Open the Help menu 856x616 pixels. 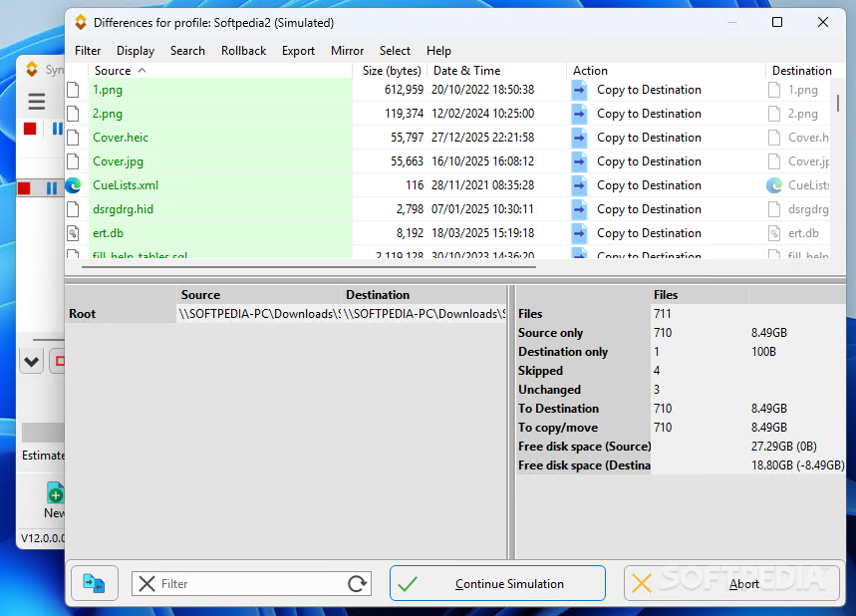pyautogui.click(x=438, y=51)
